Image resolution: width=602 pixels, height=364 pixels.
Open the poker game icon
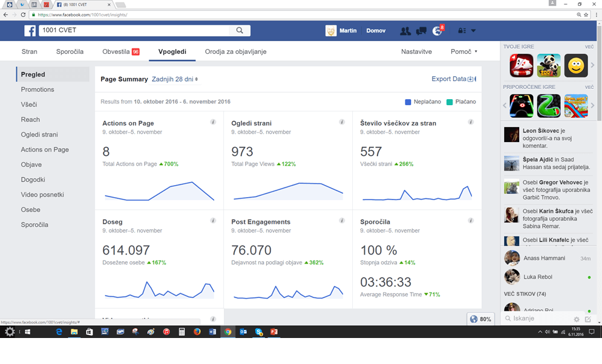click(x=521, y=65)
